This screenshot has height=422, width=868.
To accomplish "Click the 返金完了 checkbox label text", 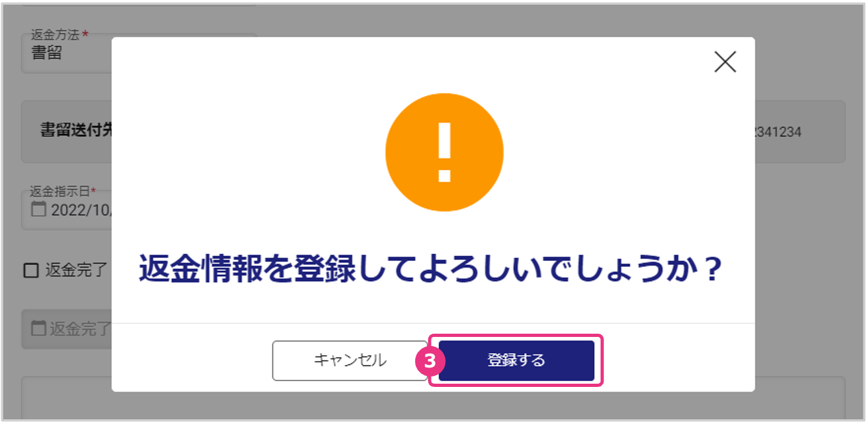I will tap(76, 271).
